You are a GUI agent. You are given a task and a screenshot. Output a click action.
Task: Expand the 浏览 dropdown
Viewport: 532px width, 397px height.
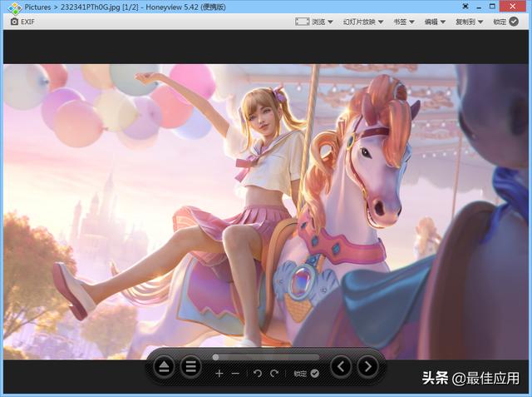coord(323,22)
